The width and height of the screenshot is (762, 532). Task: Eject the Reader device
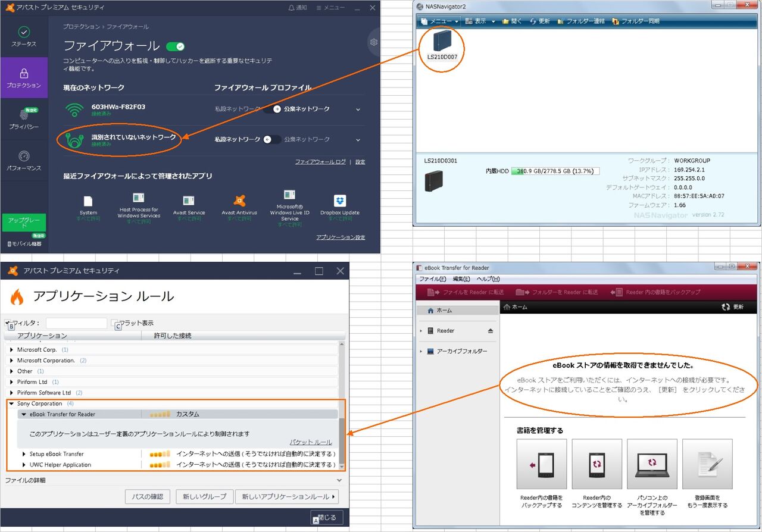tap(491, 331)
